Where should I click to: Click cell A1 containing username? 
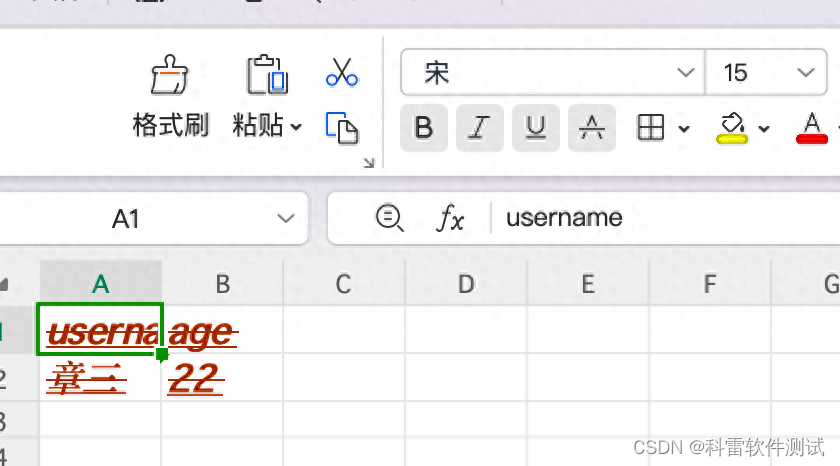(100, 329)
